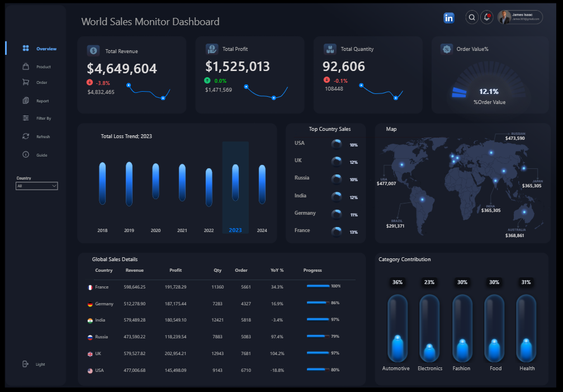
Task: Click green up arrow under Total Profit
Action: [x=207, y=80]
